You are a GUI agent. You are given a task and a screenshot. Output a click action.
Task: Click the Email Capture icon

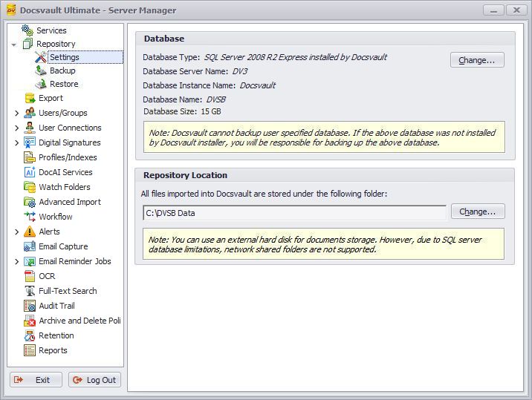[30, 246]
